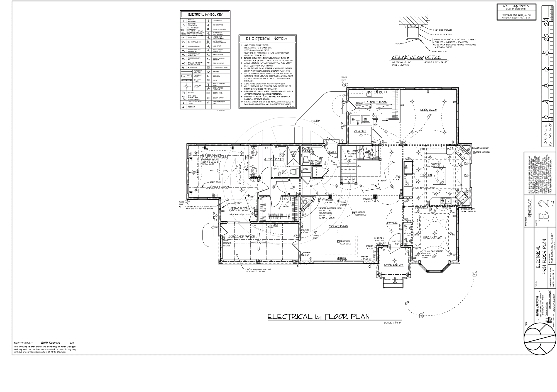The width and height of the screenshot is (557, 392).
Task: Click the Cov'd Entry label
Action: click(394, 265)
